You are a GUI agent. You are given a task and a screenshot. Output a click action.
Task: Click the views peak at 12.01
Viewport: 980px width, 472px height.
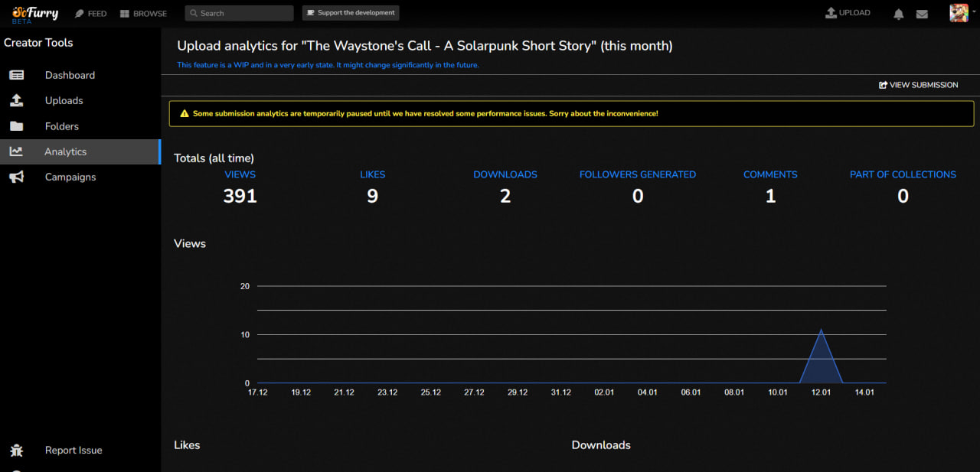(x=821, y=330)
